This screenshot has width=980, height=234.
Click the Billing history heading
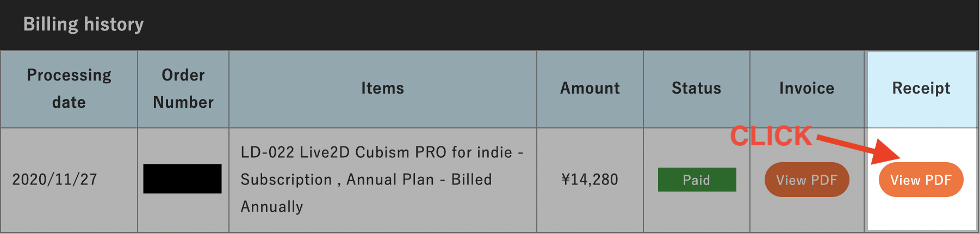tap(84, 24)
